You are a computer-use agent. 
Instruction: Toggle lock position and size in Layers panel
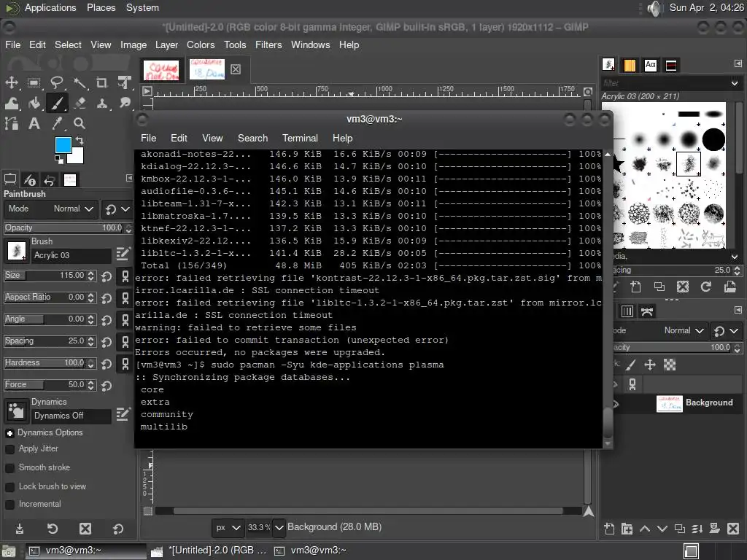coord(650,365)
